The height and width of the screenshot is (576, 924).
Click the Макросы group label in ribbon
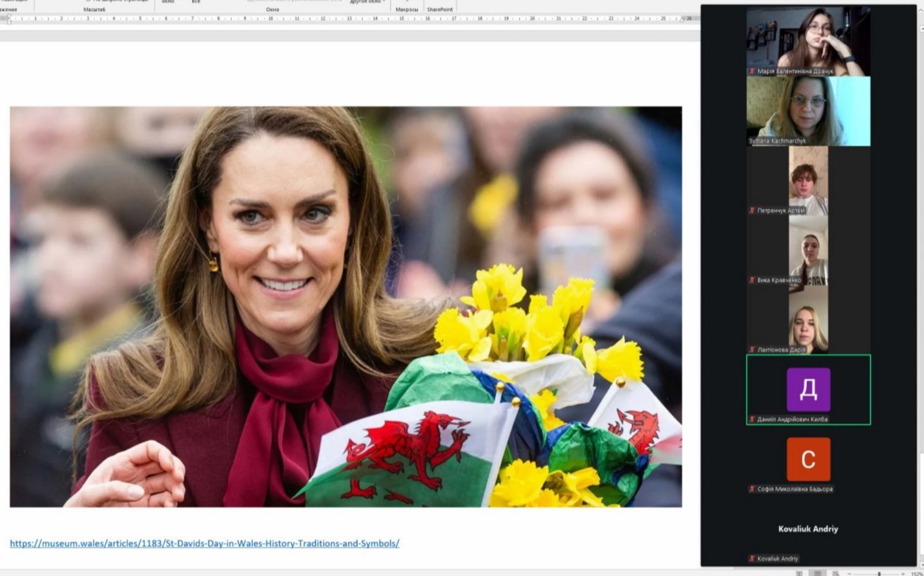coord(407,9)
